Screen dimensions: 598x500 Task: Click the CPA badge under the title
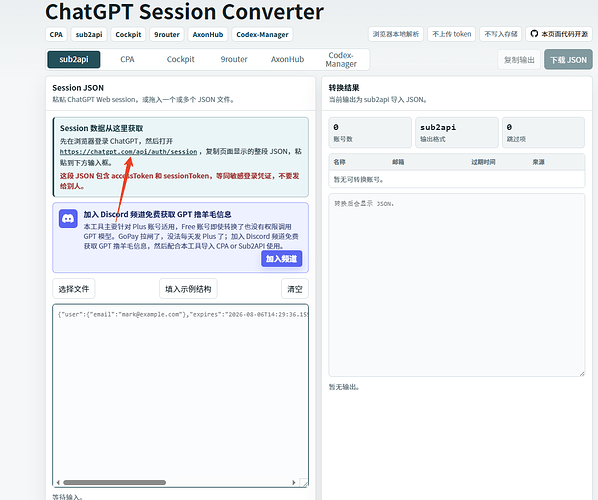click(56, 34)
